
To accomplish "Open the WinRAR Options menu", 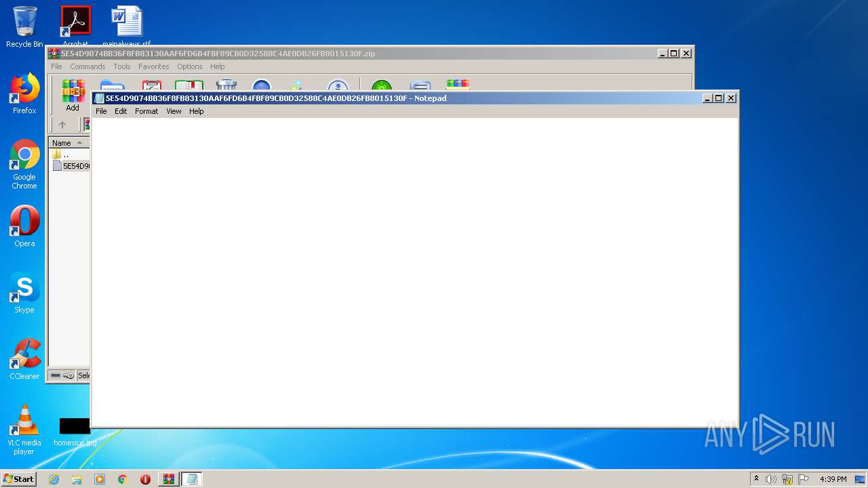I will pos(190,66).
